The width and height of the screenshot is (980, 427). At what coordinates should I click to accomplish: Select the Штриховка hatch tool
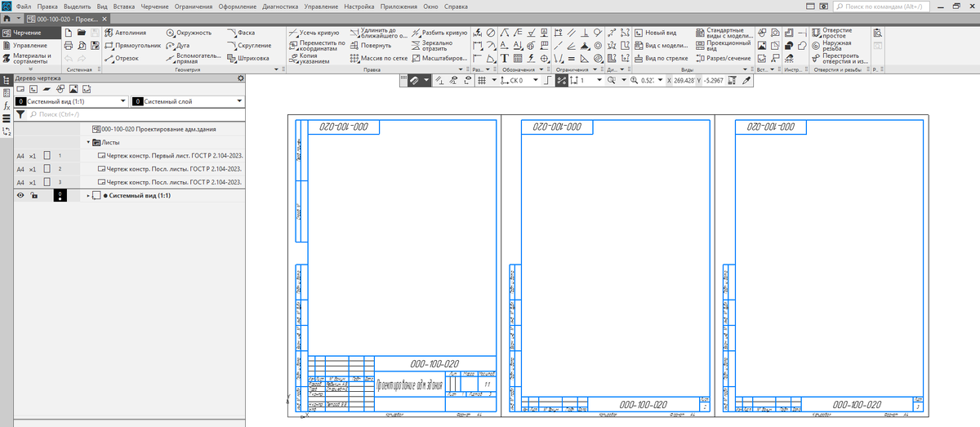click(248, 59)
